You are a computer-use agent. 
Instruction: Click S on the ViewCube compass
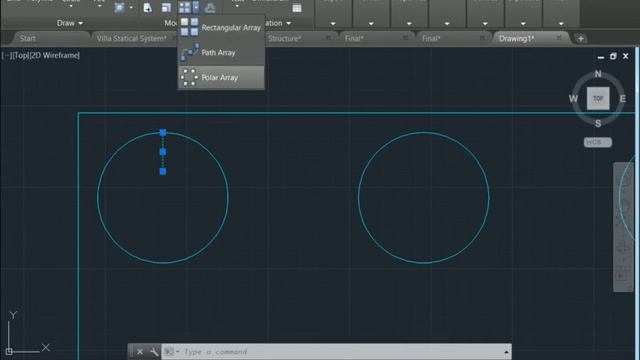point(598,123)
